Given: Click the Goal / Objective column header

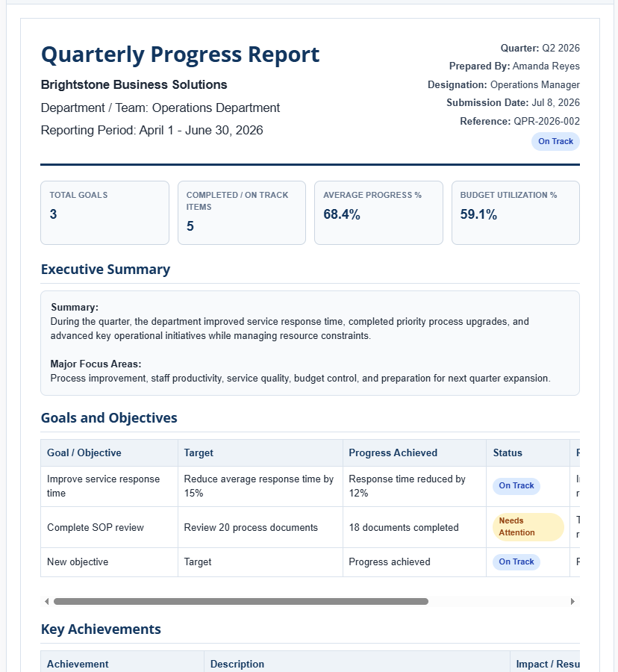Looking at the screenshot, I should click(109, 453).
